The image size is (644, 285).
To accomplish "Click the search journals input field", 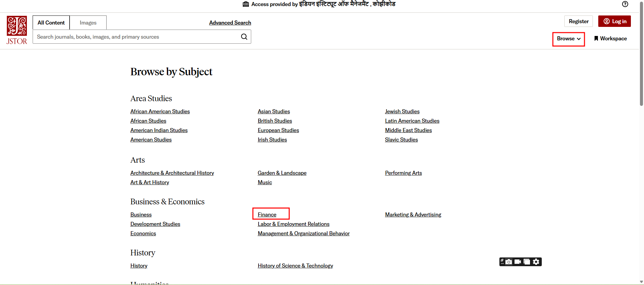I will (x=135, y=37).
